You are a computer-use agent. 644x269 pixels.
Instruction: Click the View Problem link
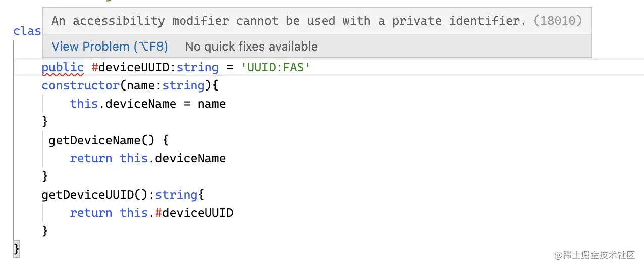(110, 47)
